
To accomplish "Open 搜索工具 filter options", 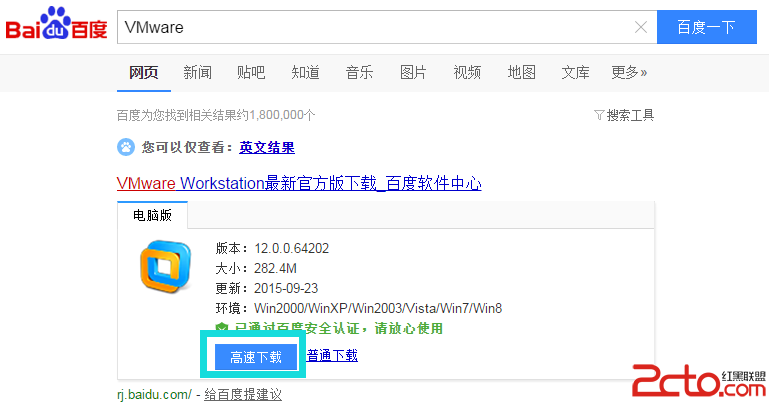I will pos(623,115).
